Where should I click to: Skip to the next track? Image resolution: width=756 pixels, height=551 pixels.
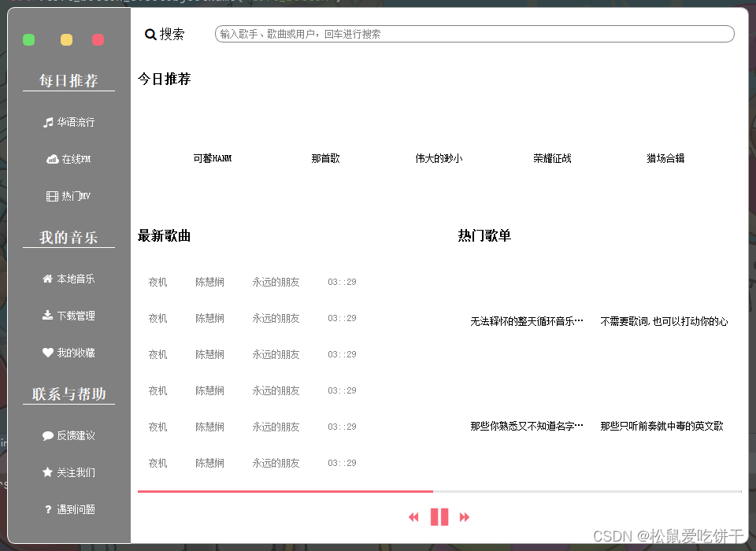pos(465,517)
